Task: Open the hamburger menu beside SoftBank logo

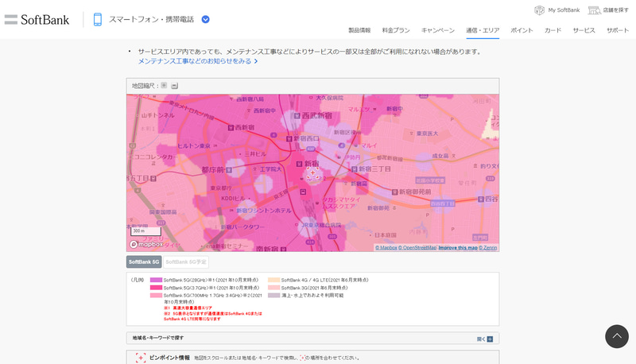Action: pyautogui.click(x=11, y=19)
